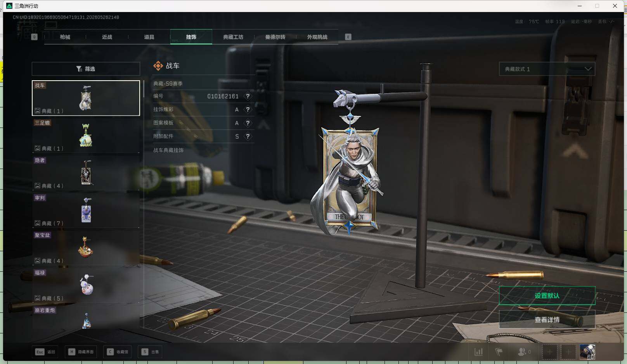Click the 战车 orange diamond title icon
Image resolution: width=627 pixels, height=364 pixels.
pos(158,66)
